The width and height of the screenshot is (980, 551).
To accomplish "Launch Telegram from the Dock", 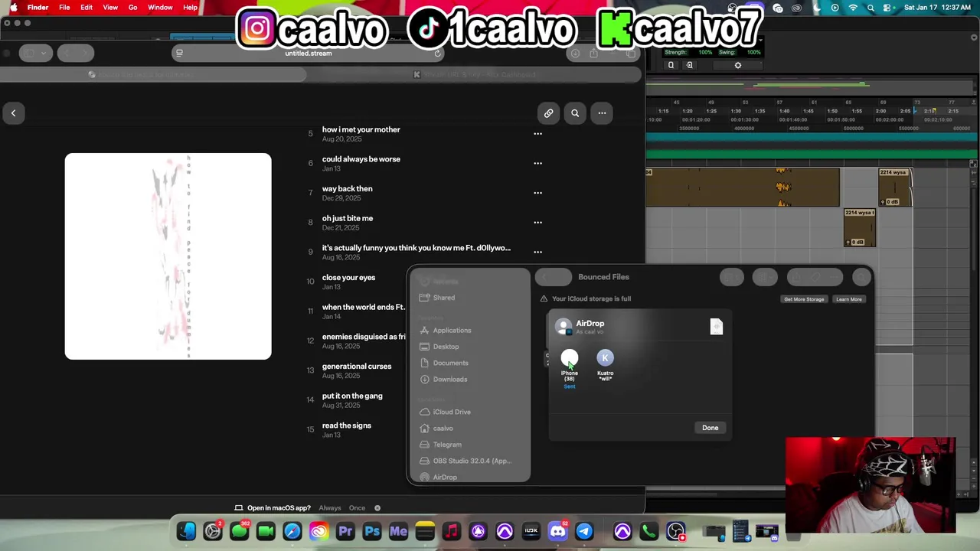I will [x=584, y=531].
